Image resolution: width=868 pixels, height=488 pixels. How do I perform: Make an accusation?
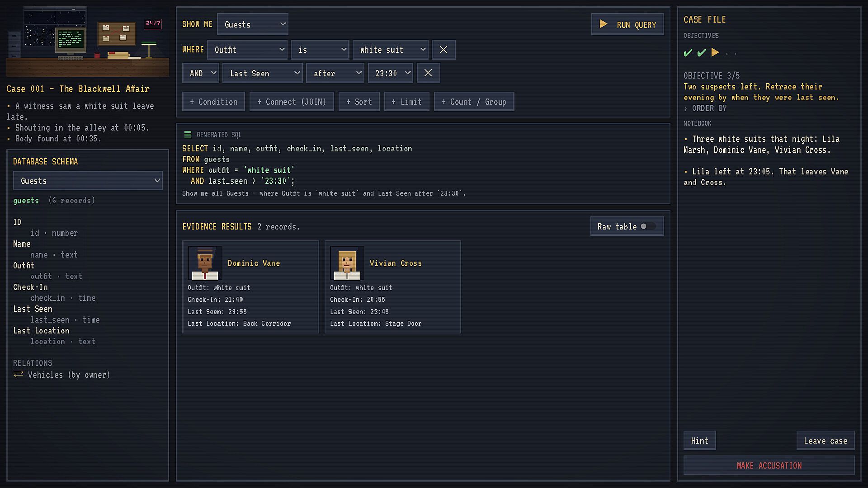pyautogui.click(x=769, y=465)
